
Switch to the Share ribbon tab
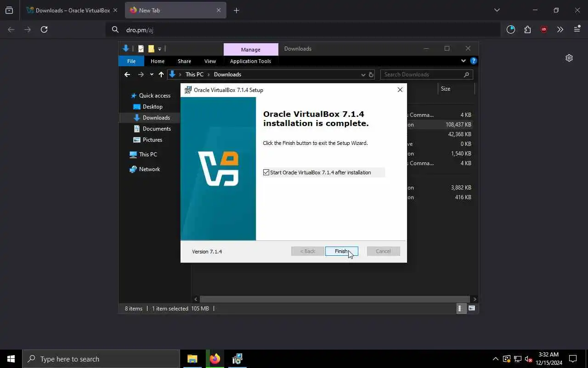184,61
